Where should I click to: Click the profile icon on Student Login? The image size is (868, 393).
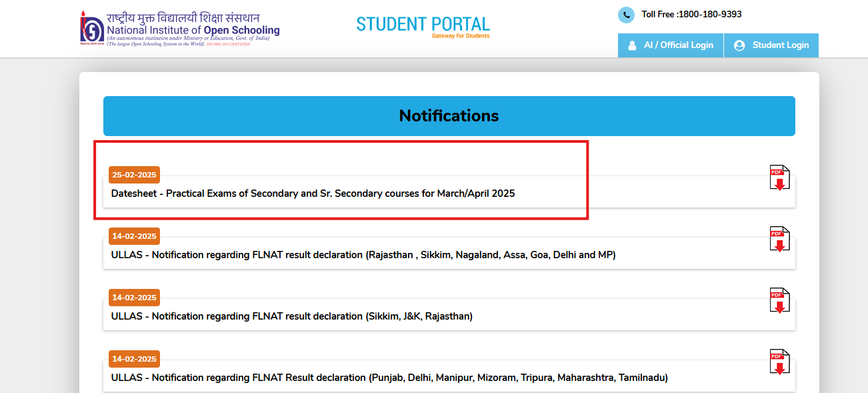739,45
